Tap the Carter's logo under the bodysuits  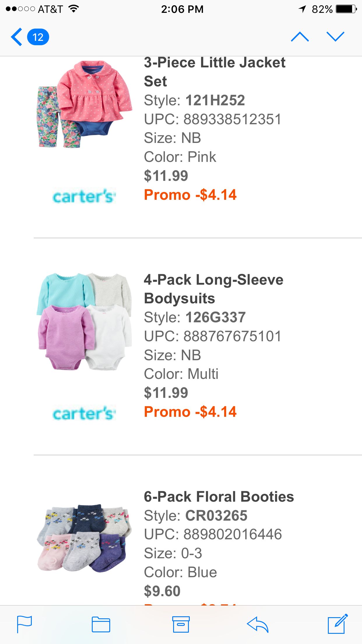[84, 413]
